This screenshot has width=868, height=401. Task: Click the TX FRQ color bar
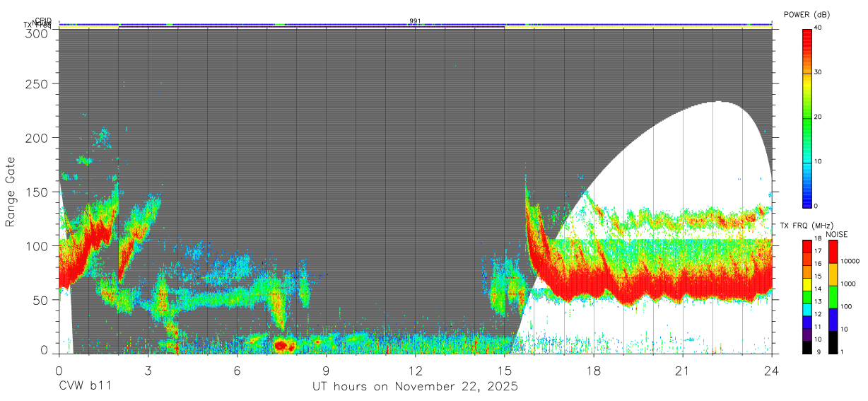click(x=807, y=296)
